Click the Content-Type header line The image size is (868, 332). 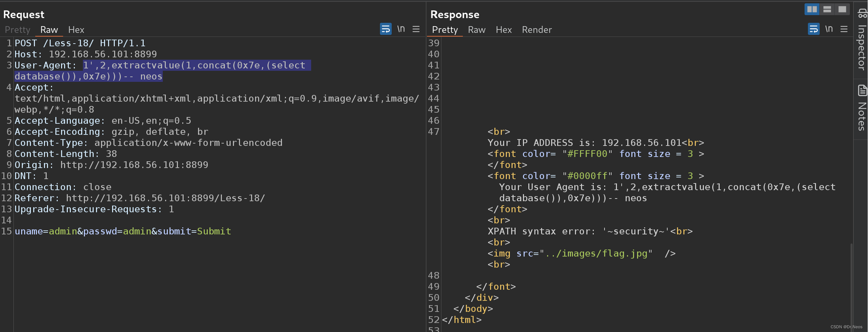pyautogui.click(x=149, y=143)
